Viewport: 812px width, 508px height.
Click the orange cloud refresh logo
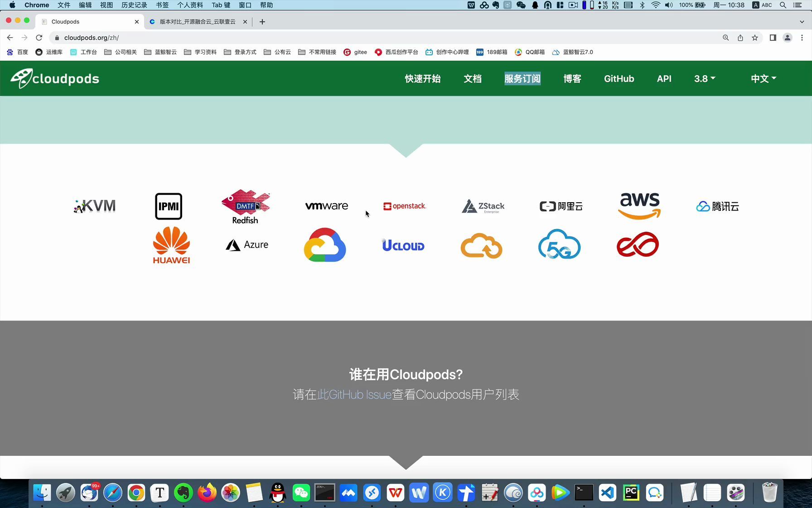point(482,245)
